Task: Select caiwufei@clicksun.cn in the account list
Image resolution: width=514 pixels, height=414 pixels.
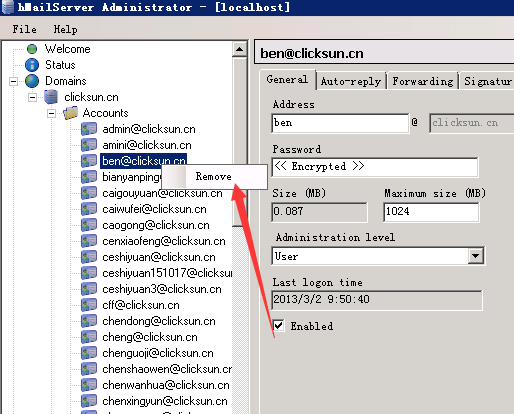Action: [x=154, y=209]
